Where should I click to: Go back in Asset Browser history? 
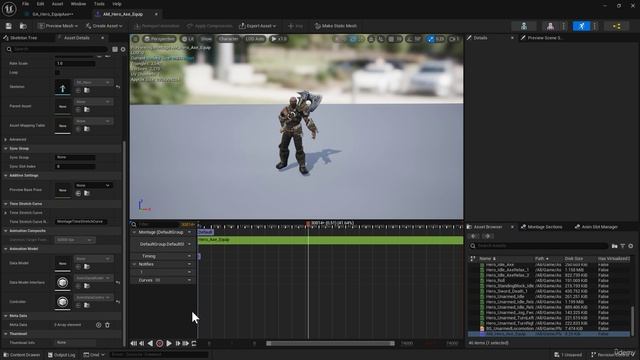473,236
